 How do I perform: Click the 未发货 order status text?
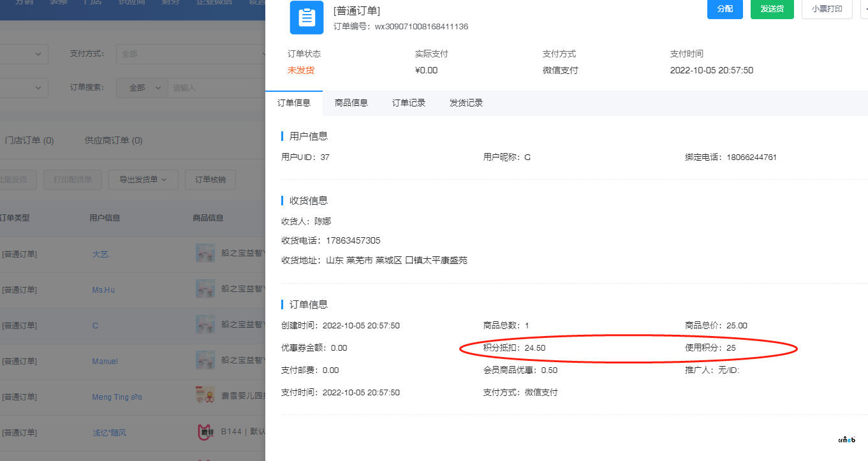pyautogui.click(x=300, y=70)
